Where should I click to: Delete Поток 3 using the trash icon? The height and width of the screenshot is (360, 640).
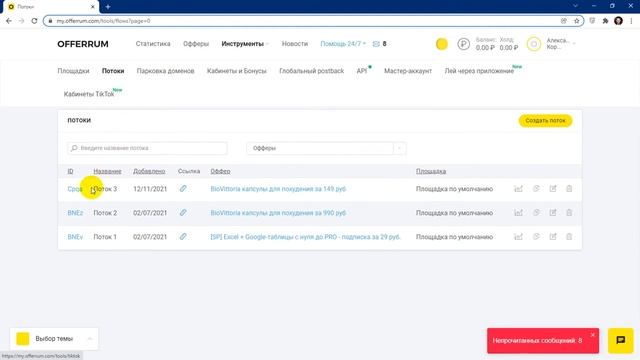coord(569,189)
